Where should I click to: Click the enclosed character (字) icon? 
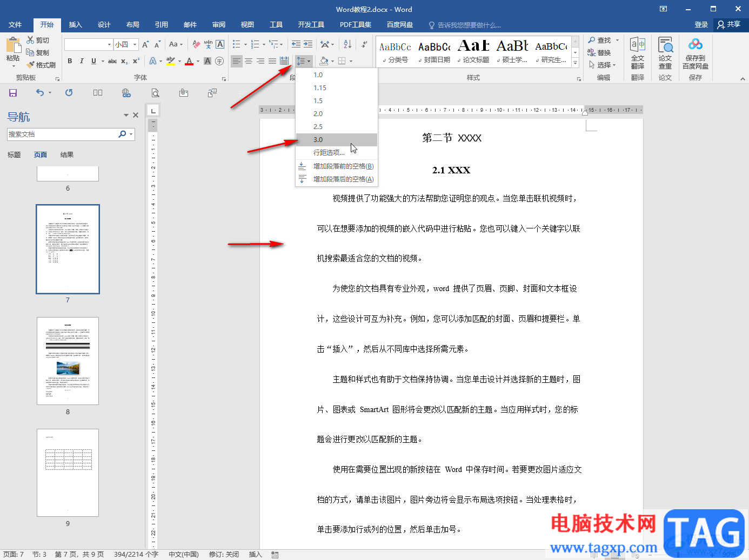pos(219,61)
